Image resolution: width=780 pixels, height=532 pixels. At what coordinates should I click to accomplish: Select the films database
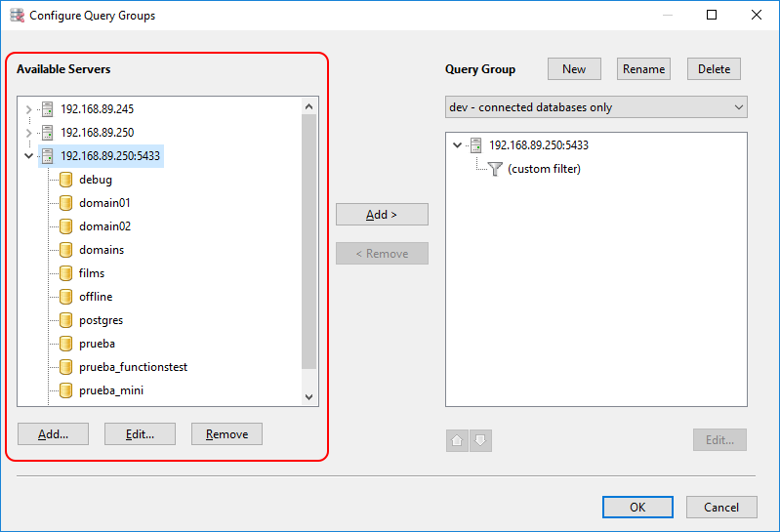click(x=92, y=273)
